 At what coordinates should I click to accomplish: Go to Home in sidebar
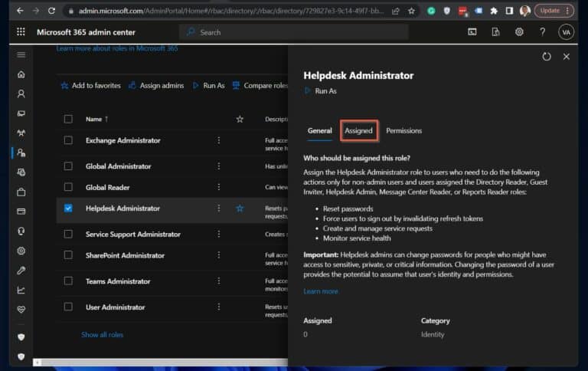pos(21,74)
